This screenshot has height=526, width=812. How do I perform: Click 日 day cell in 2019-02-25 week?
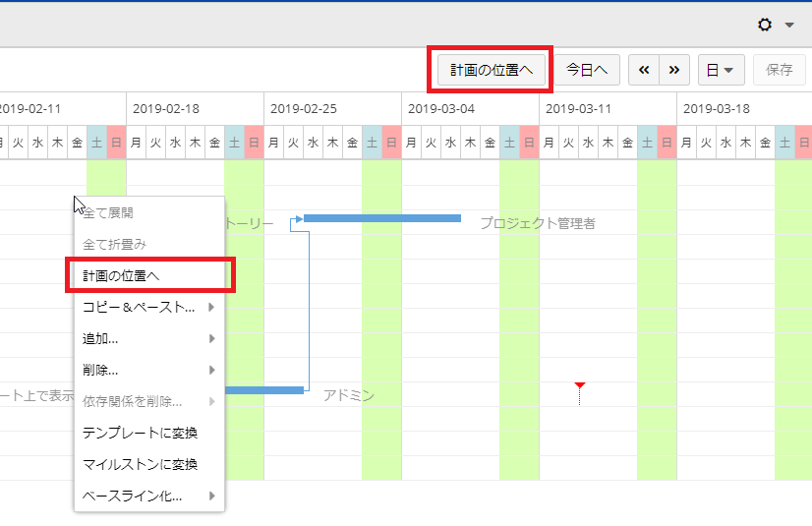coord(391,143)
